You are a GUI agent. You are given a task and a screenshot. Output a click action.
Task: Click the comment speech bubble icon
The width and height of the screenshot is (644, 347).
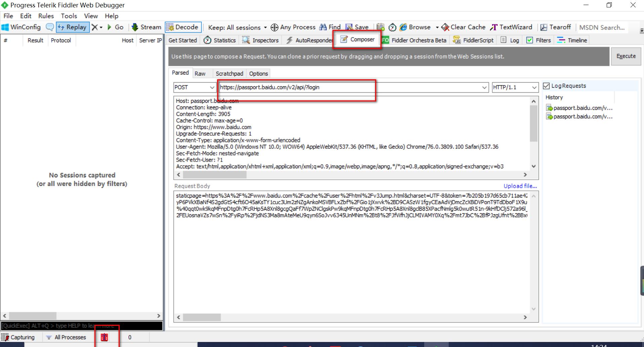(50, 27)
